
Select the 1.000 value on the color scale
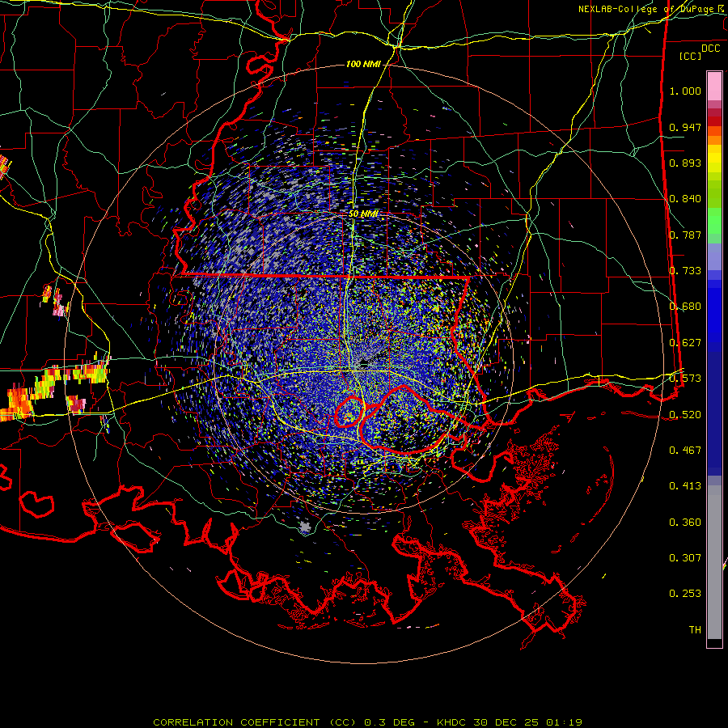point(685,91)
